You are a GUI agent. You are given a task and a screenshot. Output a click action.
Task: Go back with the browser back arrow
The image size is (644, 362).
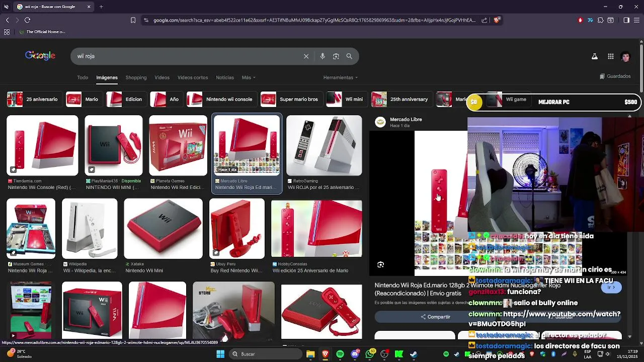(x=7, y=20)
